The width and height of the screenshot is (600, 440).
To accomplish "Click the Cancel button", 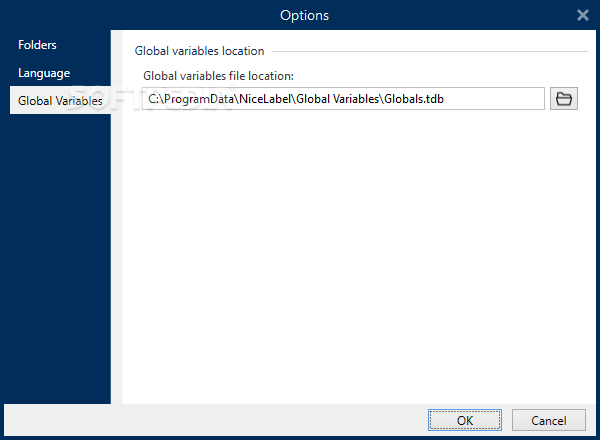I will pyautogui.click(x=548, y=420).
